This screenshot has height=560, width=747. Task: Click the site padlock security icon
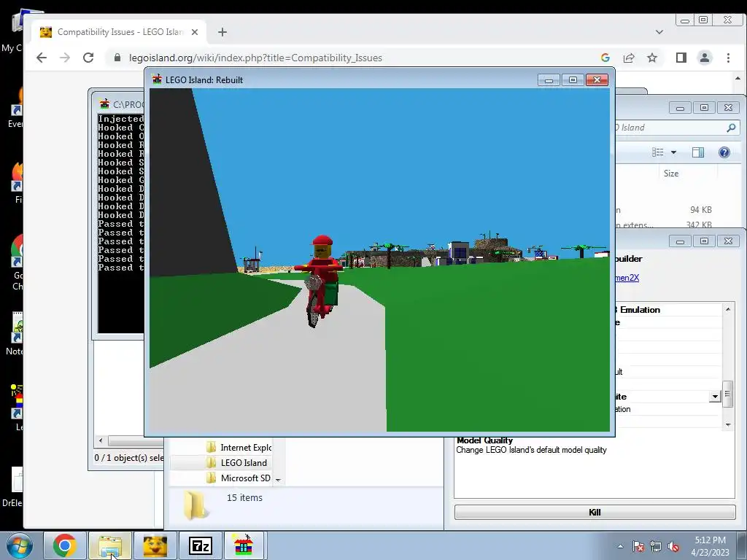(x=117, y=58)
